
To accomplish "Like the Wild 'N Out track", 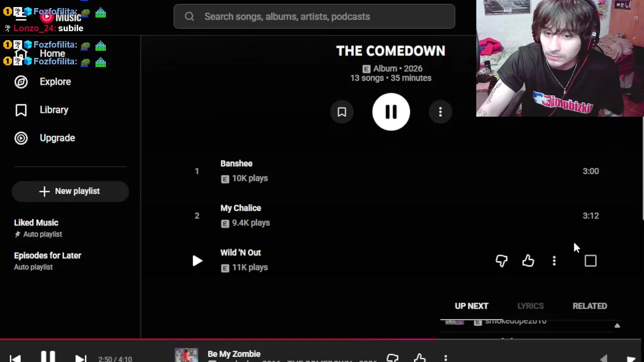I will pyautogui.click(x=528, y=260).
